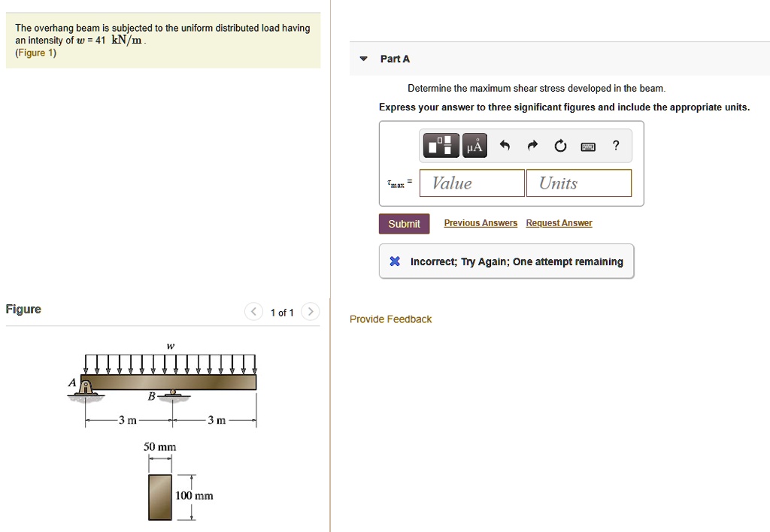
Task: Open Provide Feedback
Action: 390,319
